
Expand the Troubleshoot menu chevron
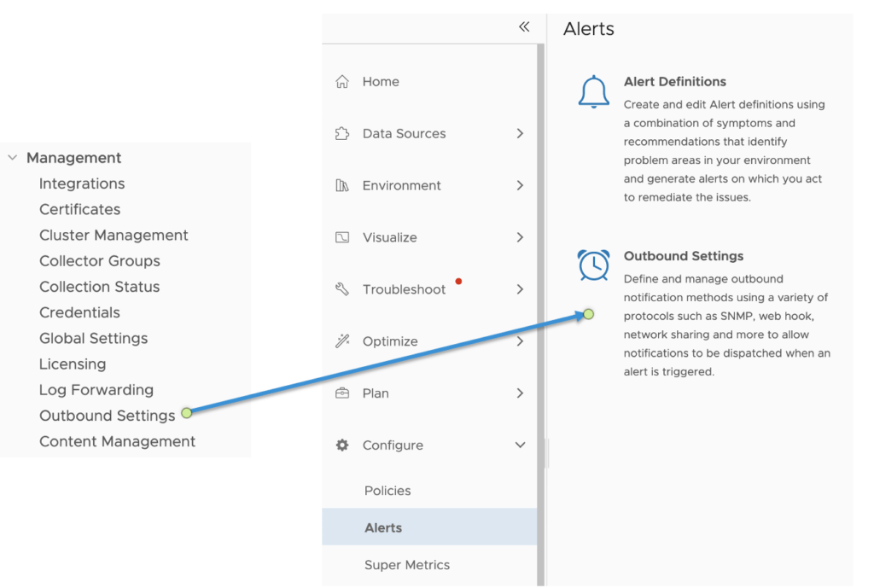click(x=520, y=290)
